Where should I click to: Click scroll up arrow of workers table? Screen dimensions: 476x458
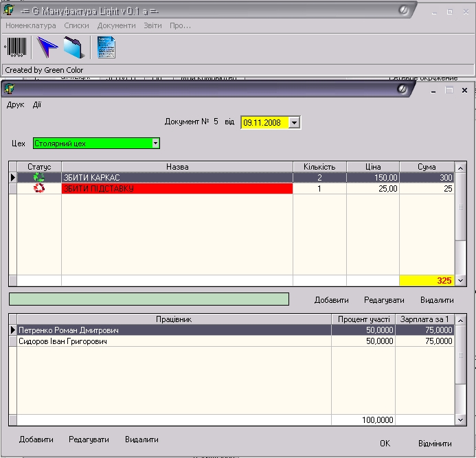(460, 321)
